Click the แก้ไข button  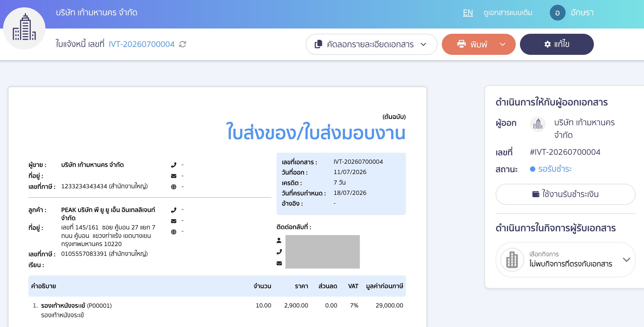coord(557,44)
